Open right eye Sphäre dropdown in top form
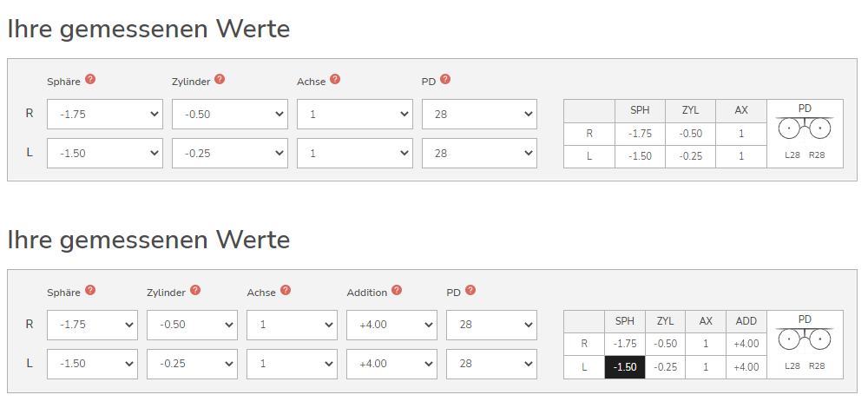868x408 pixels. coord(105,114)
